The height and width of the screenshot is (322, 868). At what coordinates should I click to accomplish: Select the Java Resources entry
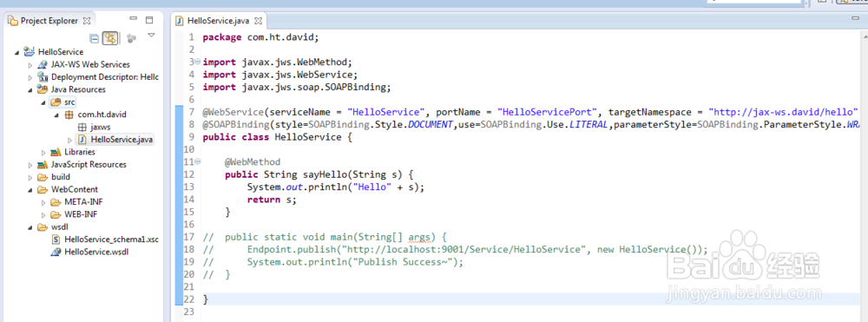78,89
